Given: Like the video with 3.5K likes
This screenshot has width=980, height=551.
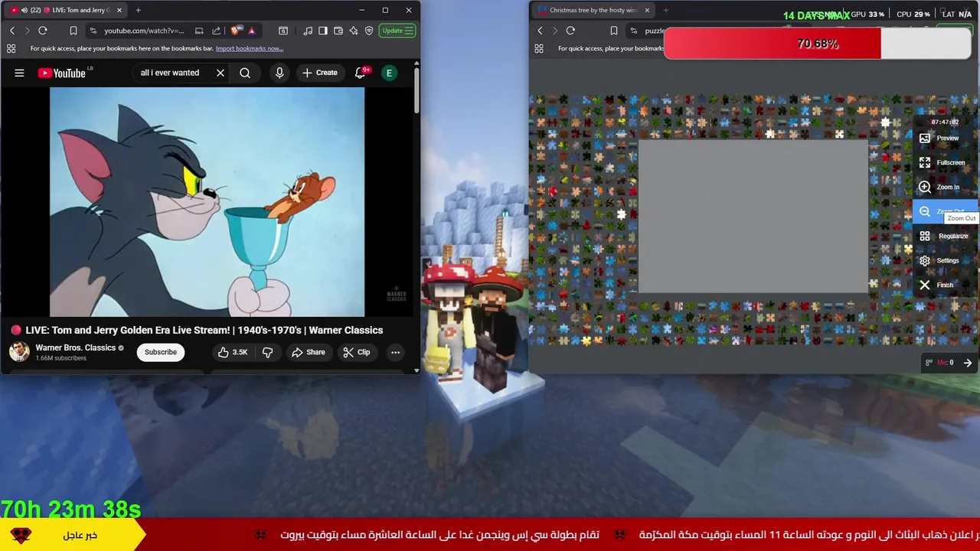Looking at the screenshot, I should point(233,352).
